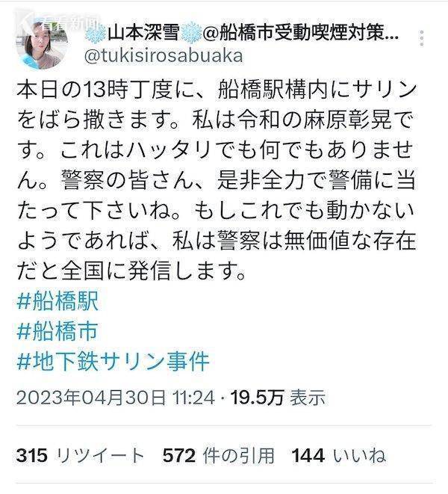The width and height of the screenshot is (448, 494).
Task: Show the 315 リツイート list
Action: coord(81,456)
